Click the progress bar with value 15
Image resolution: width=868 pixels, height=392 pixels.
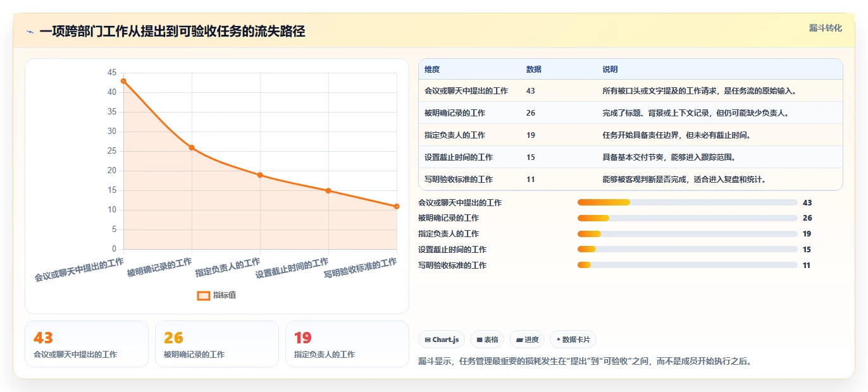(x=687, y=250)
